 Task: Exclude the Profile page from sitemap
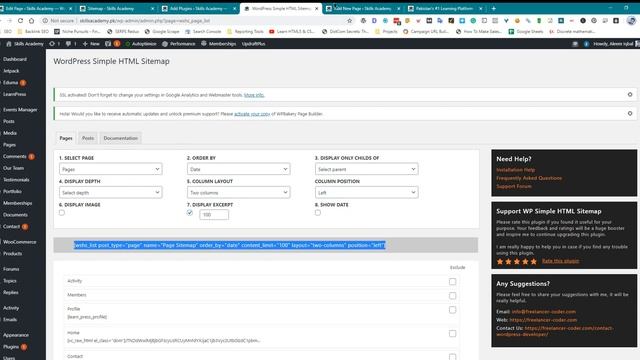(452, 310)
